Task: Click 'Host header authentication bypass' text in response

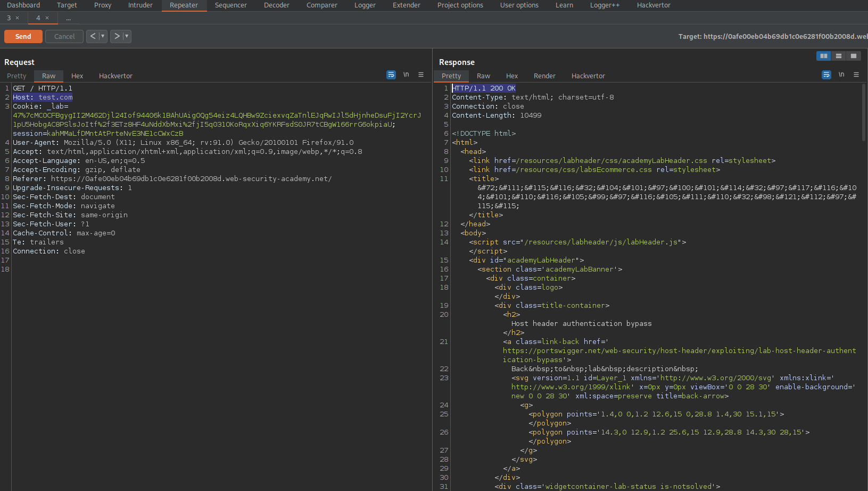Action: pos(582,323)
